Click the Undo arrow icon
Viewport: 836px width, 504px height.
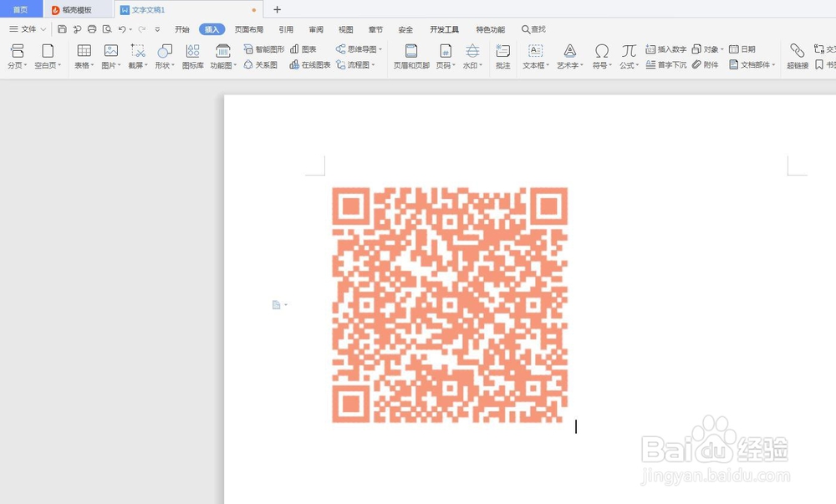(122, 29)
